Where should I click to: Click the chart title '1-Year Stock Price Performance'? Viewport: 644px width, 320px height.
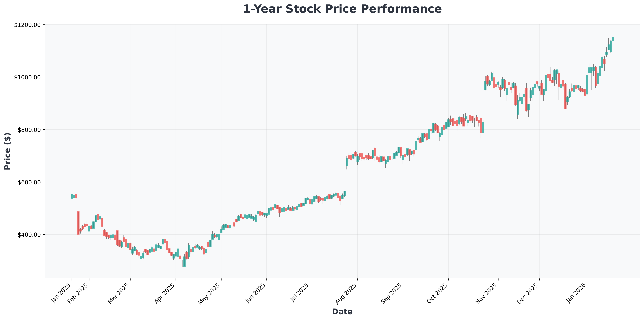(x=342, y=9)
